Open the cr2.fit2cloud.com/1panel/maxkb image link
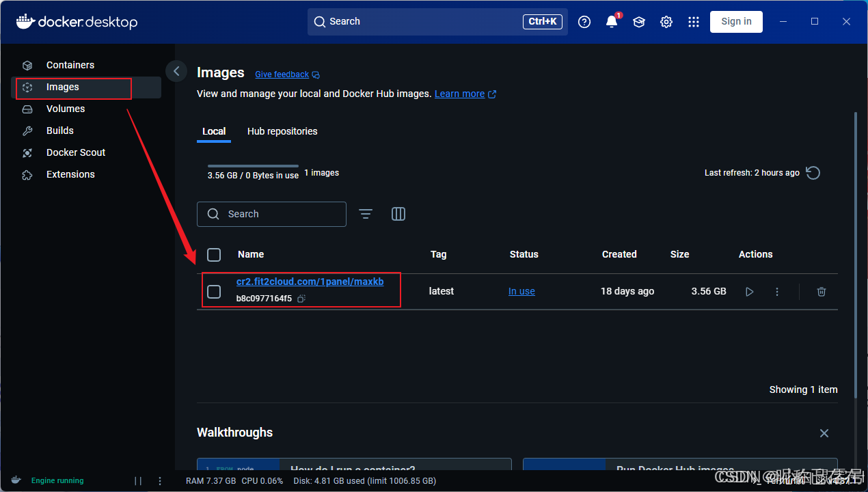This screenshot has width=868, height=492. pyautogui.click(x=310, y=282)
